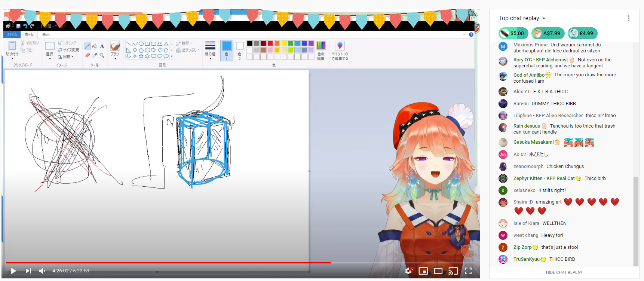
Task: Pick the yellow color swatch
Action: click(x=284, y=43)
